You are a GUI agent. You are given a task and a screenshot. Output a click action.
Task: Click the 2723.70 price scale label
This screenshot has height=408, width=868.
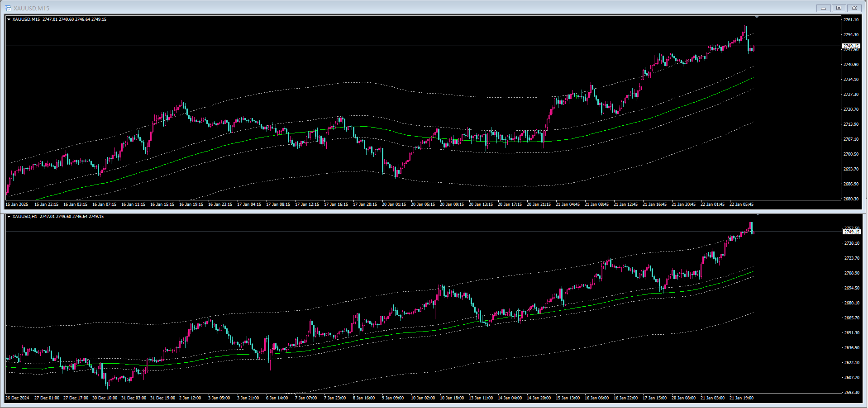(x=852, y=258)
